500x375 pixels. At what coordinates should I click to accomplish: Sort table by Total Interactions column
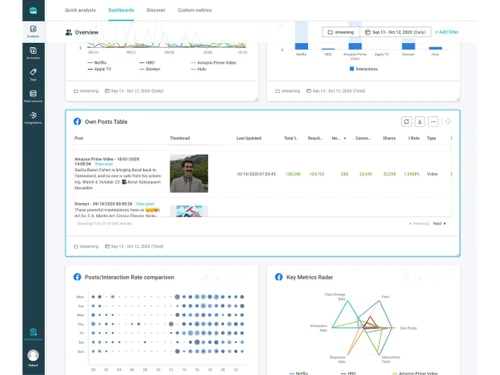point(291,138)
